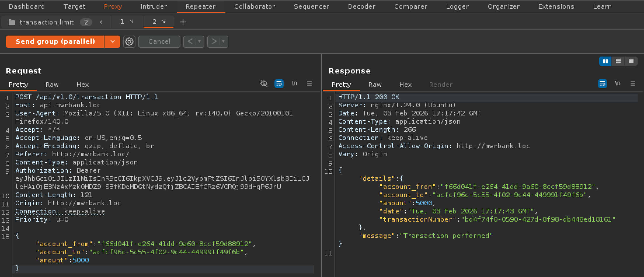Select the combined tabbed layout icon
This screenshot has width=644, height=277.
pos(631,61)
